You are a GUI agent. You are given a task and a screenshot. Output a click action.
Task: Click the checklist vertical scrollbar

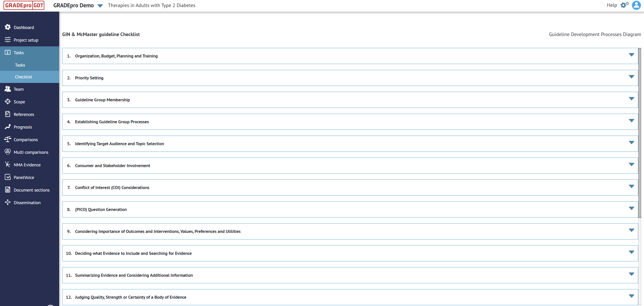point(639,133)
